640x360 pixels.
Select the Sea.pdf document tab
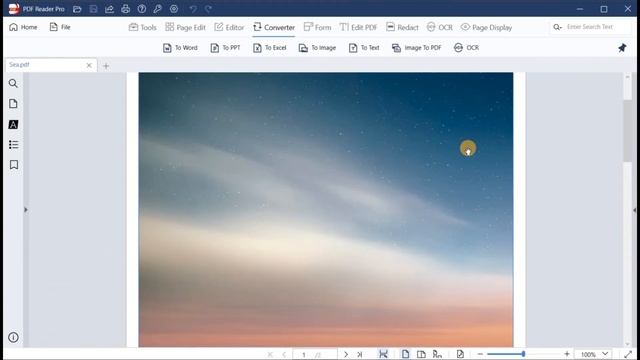[51, 65]
